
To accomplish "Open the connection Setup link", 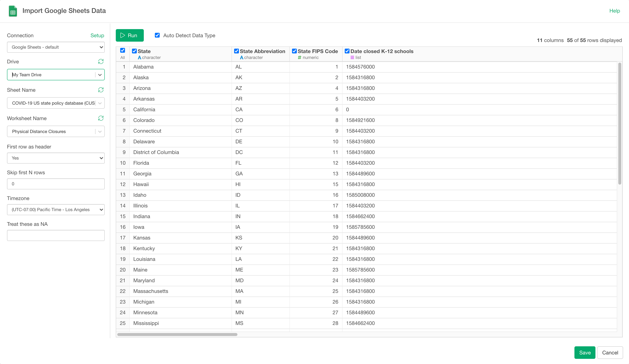I will pyautogui.click(x=97, y=35).
